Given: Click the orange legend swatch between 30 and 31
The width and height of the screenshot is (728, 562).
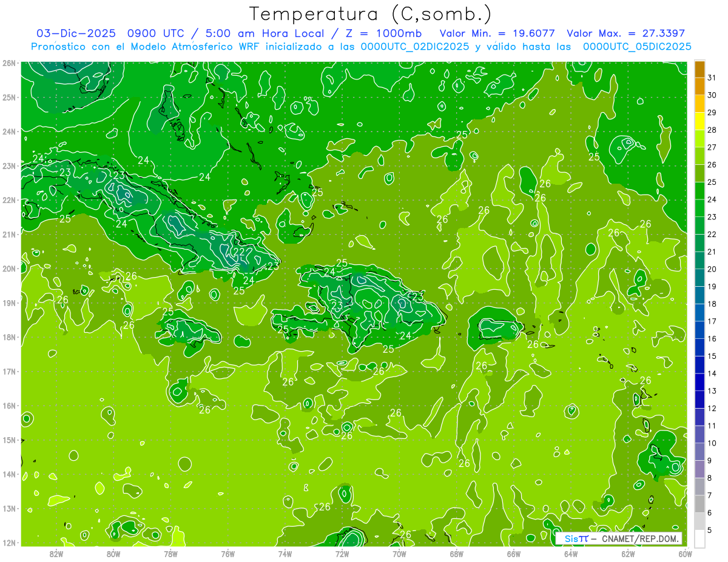Looking at the screenshot, I should 699,86.
